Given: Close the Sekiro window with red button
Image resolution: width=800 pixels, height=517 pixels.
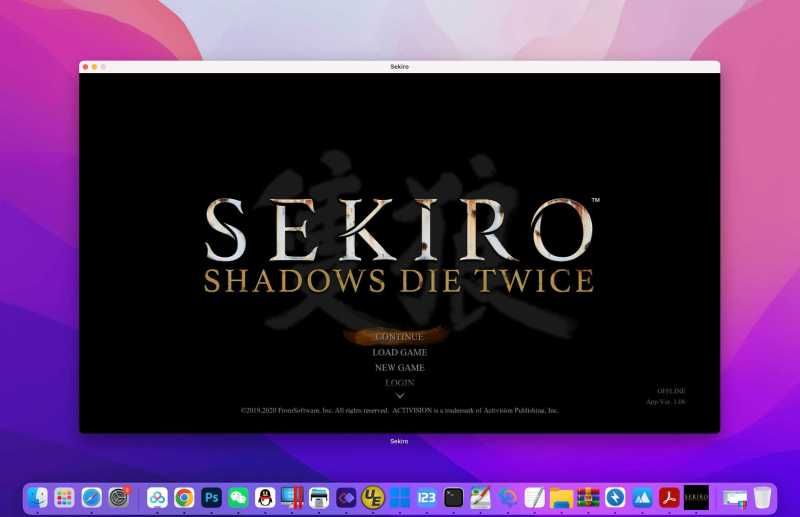Looking at the screenshot, I should 85,67.
